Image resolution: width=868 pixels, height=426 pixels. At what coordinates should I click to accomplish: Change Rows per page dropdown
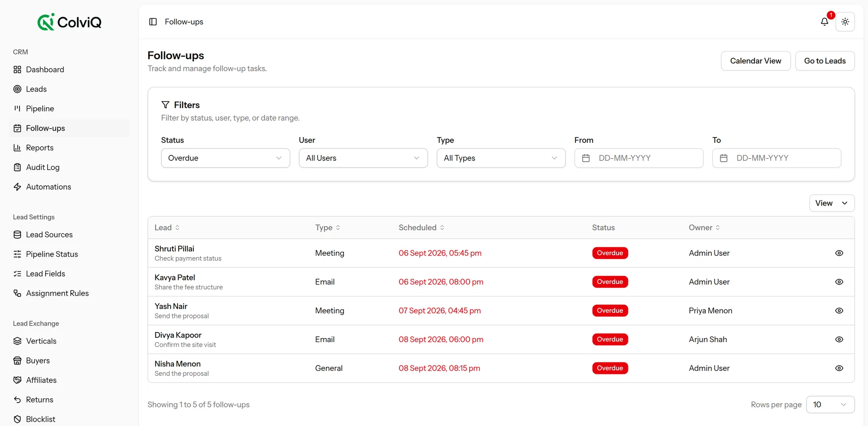coord(830,405)
